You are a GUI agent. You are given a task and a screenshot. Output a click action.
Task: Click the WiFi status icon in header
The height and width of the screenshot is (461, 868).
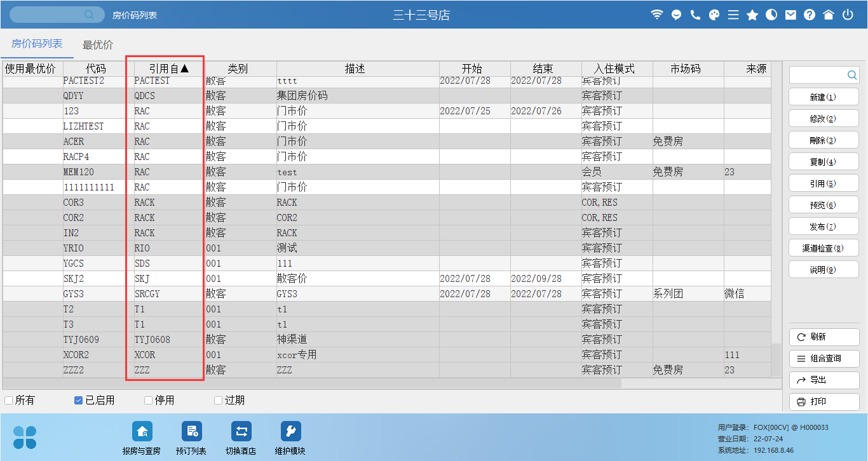pos(657,15)
